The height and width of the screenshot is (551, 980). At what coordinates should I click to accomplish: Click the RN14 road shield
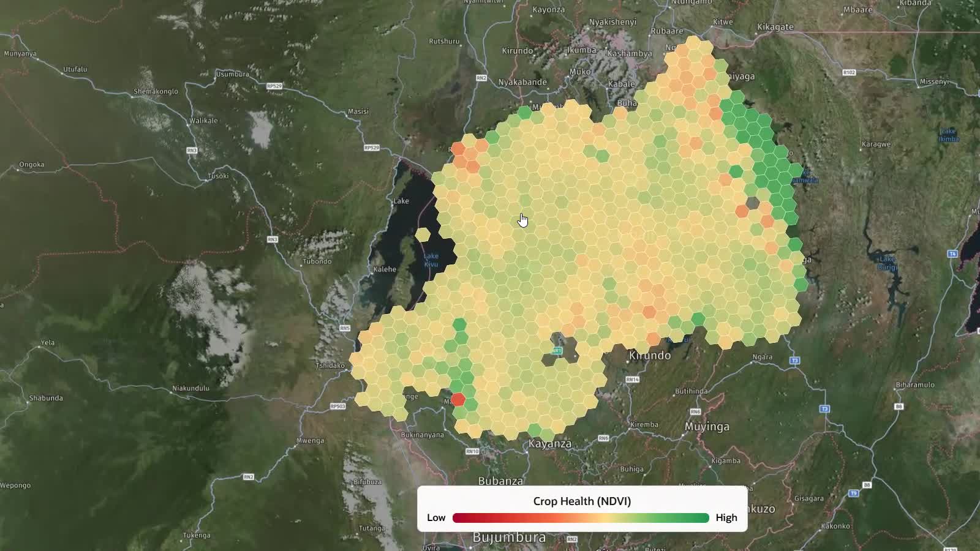pyautogui.click(x=633, y=380)
